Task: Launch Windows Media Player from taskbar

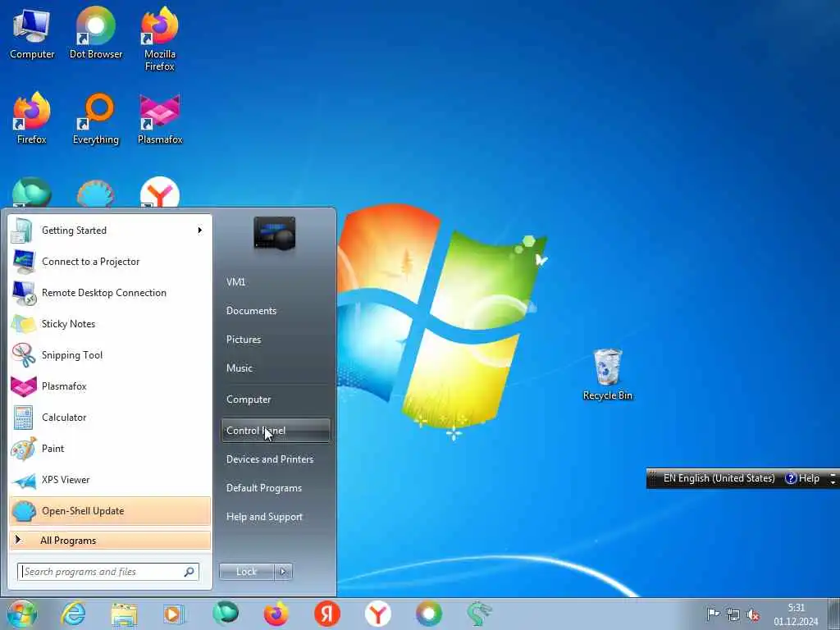Action: (x=174, y=614)
